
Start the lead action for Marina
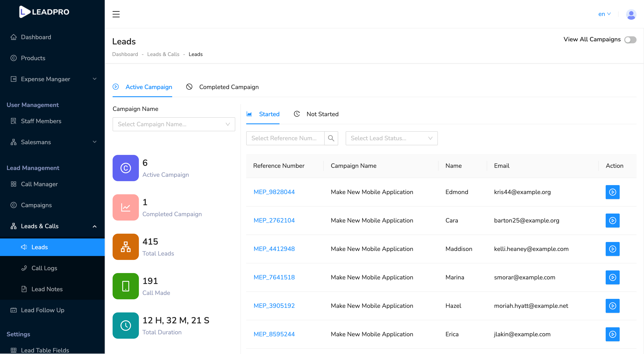(612, 277)
